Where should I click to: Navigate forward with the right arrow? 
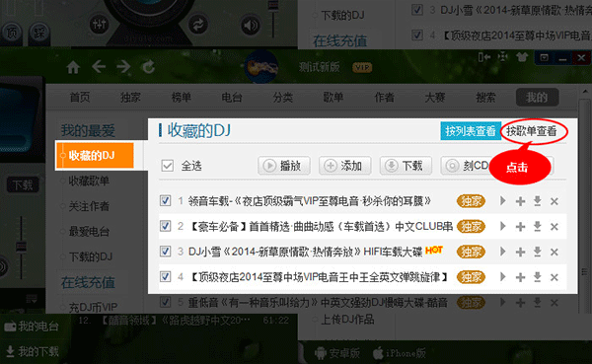click(x=123, y=67)
